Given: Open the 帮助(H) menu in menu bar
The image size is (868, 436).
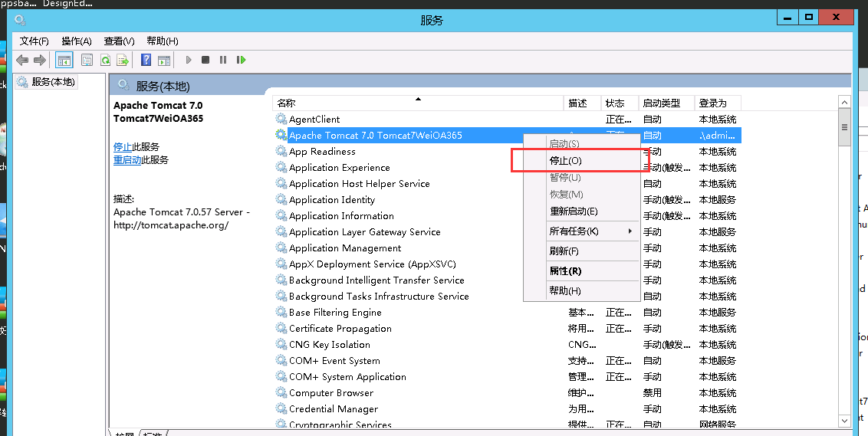Looking at the screenshot, I should [163, 41].
